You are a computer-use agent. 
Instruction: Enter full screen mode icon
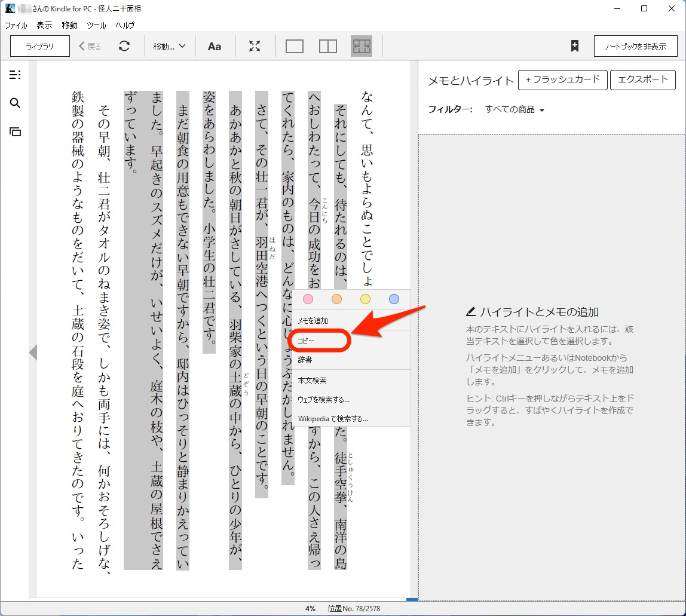click(x=255, y=46)
